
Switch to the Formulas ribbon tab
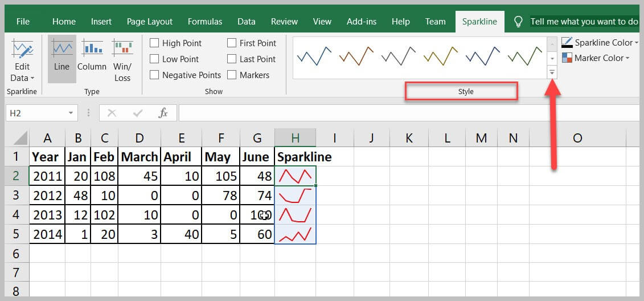pos(205,22)
